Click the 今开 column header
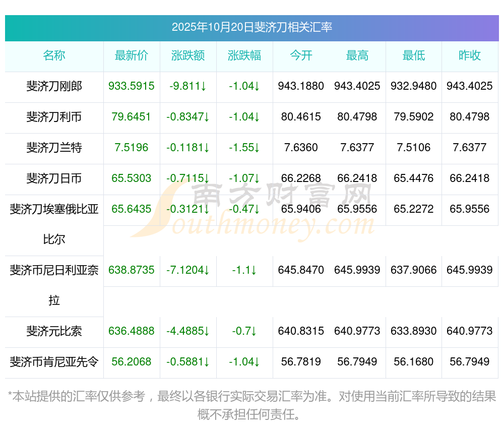Viewport: 504px width, 430px height. click(x=301, y=55)
